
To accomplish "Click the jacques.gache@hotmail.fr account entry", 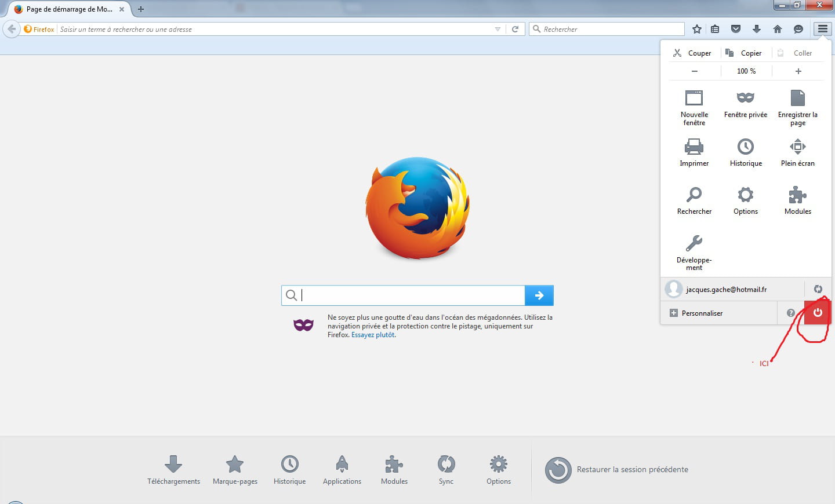I will pyautogui.click(x=732, y=288).
